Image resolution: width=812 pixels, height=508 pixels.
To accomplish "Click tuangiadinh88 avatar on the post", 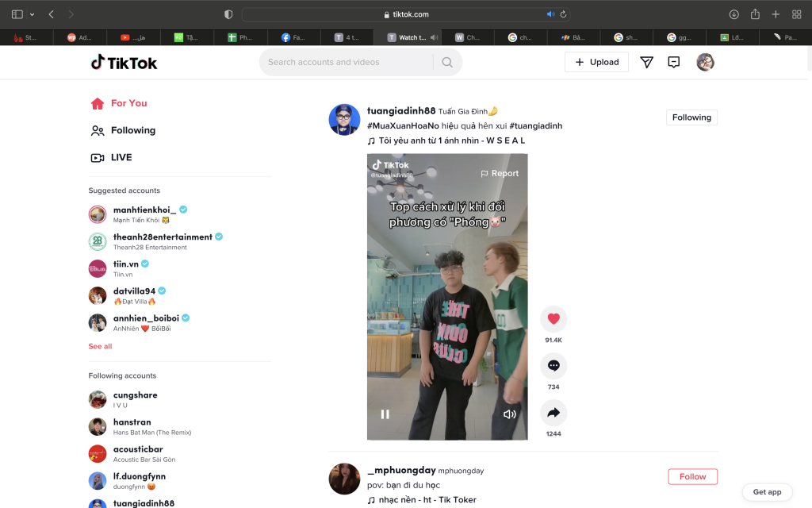I will pyautogui.click(x=344, y=120).
